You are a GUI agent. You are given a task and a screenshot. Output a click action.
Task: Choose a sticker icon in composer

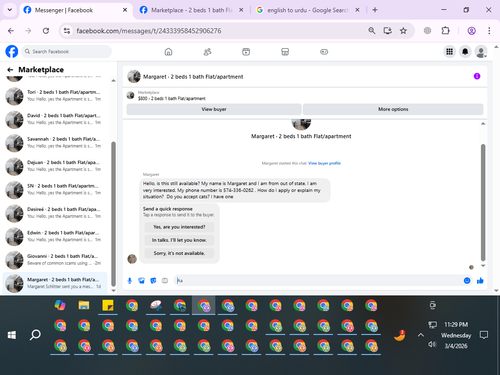pos(153,281)
